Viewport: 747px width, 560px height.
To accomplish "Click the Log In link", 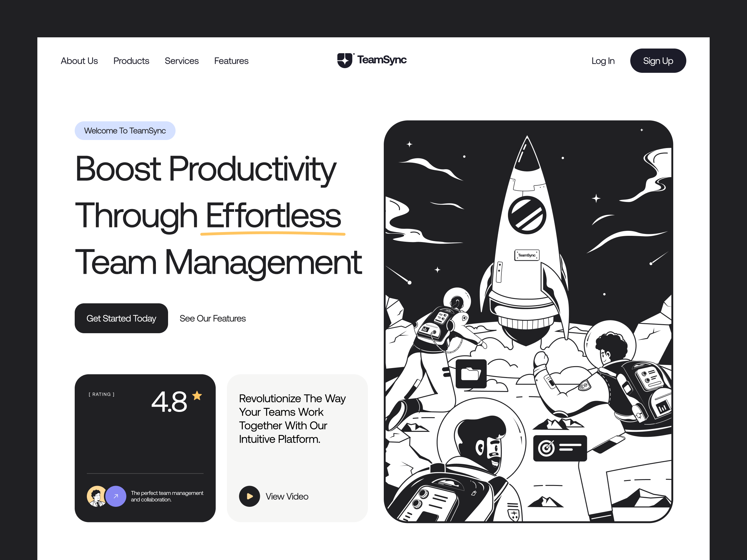I will coord(603,61).
